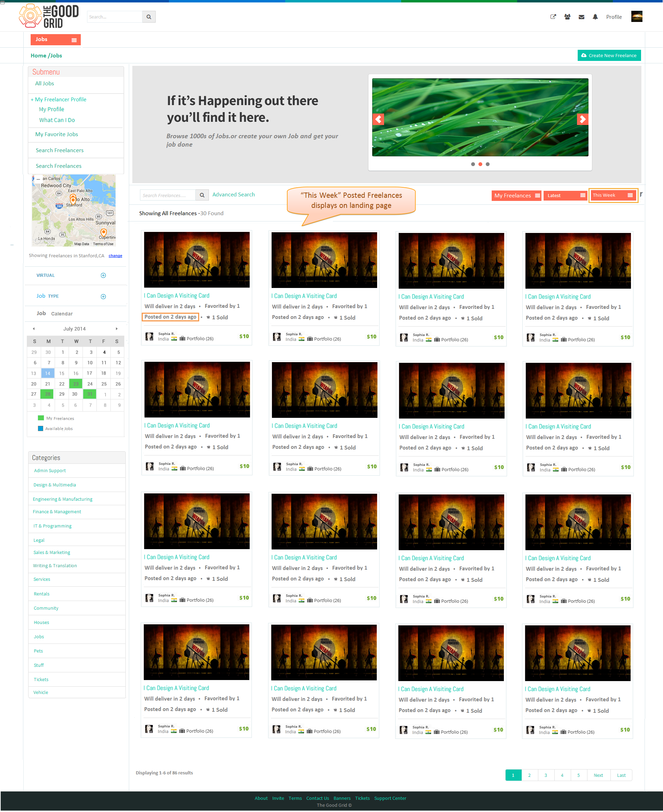663x812 pixels.
Task: Click Next page button
Action: tap(599, 775)
